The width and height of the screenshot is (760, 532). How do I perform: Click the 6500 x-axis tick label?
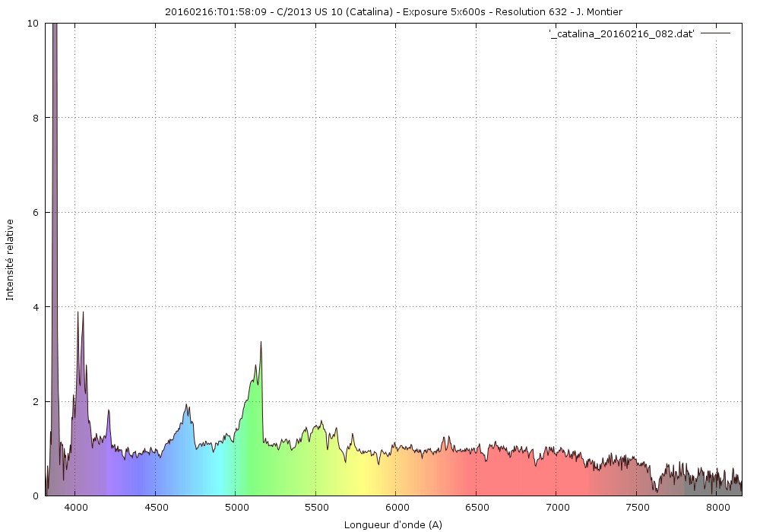[477, 507]
